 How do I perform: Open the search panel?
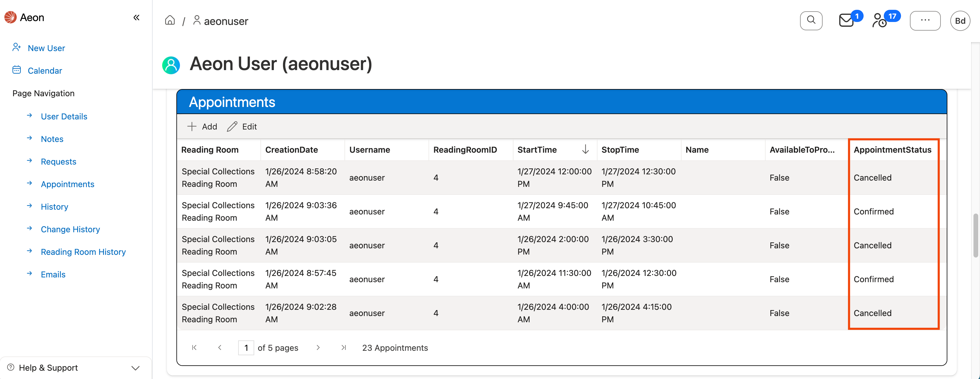[811, 20]
